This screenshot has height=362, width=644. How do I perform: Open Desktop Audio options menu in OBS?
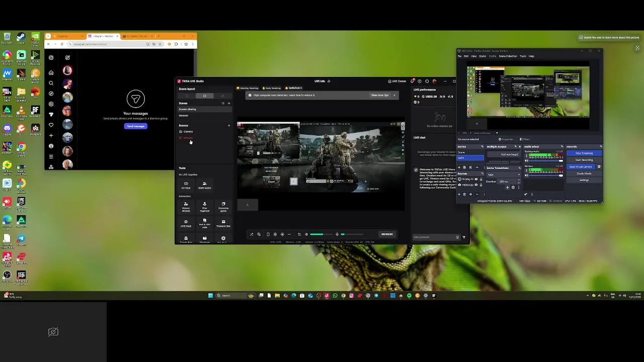[526, 155]
